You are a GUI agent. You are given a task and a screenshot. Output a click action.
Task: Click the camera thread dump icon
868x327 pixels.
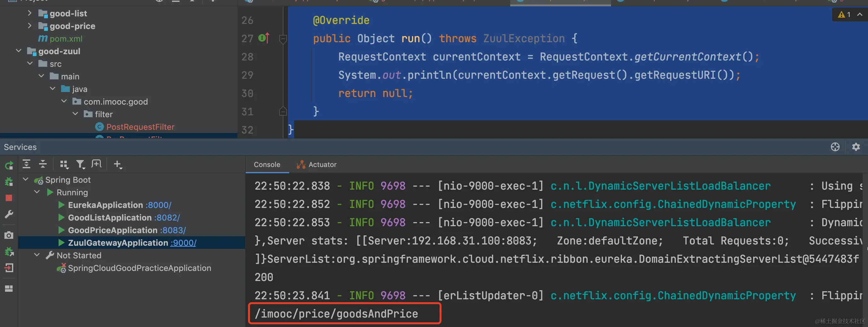(9, 235)
